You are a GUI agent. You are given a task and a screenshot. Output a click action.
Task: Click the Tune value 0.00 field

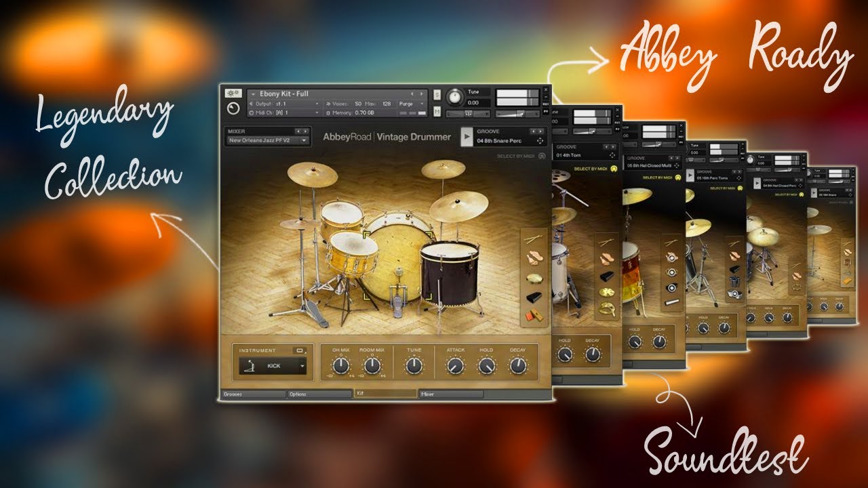click(477, 102)
